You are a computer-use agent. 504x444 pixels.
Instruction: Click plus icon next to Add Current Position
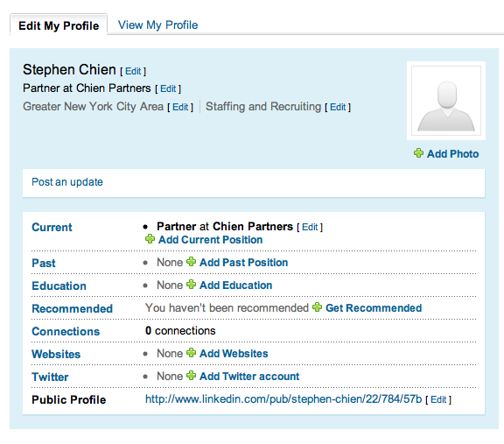coord(150,239)
